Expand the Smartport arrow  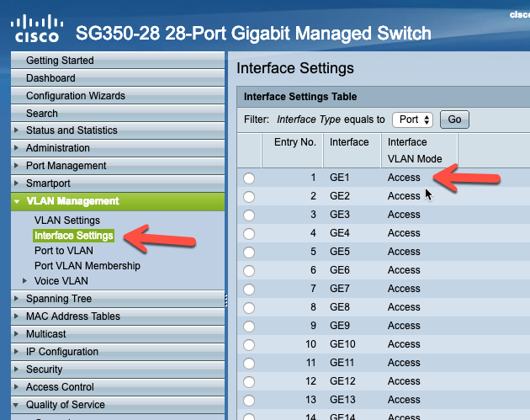(x=16, y=183)
